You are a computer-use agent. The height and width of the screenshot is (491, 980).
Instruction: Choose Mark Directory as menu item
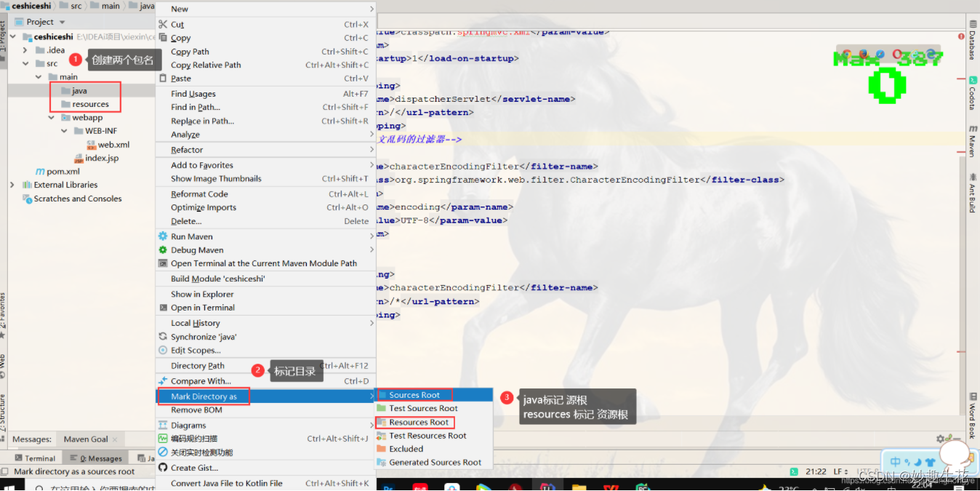pos(265,396)
